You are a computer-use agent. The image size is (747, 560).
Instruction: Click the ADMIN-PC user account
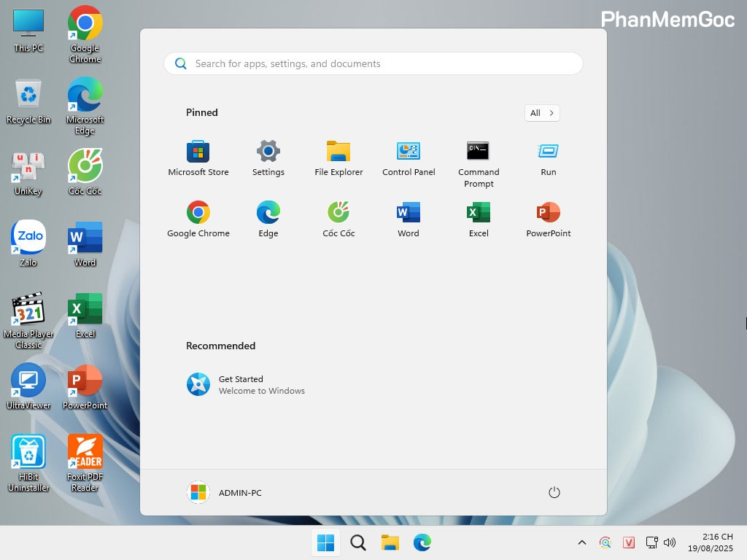224,492
